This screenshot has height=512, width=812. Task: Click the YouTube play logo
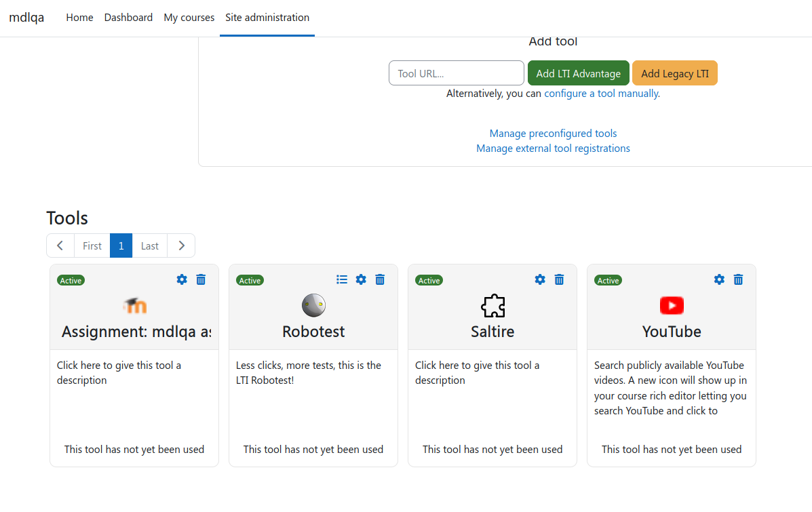(672, 305)
